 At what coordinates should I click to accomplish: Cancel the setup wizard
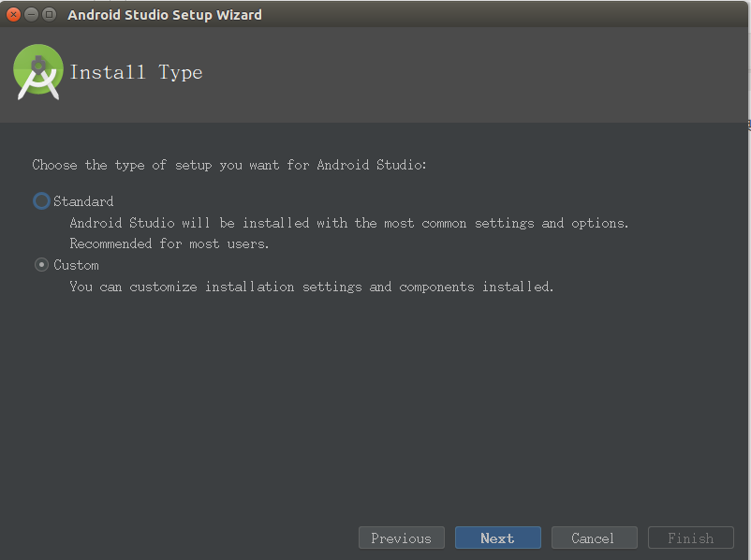(594, 538)
